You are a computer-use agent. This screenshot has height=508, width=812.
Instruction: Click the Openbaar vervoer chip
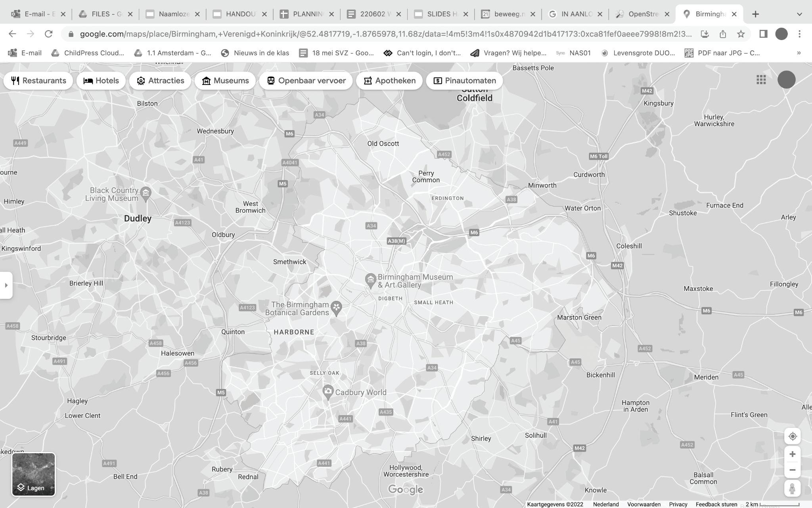pos(306,81)
